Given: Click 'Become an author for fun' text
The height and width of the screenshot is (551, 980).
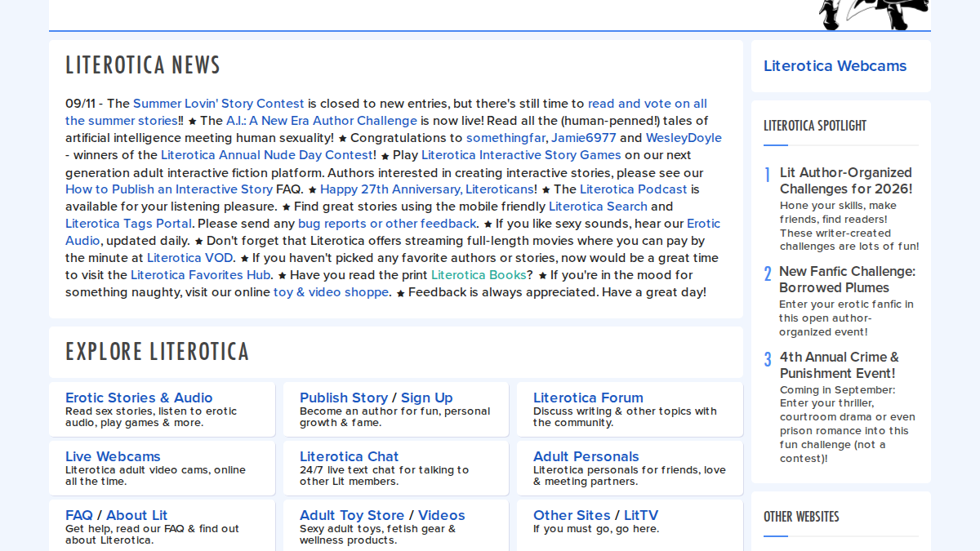Looking at the screenshot, I should [x=395, y=417].
